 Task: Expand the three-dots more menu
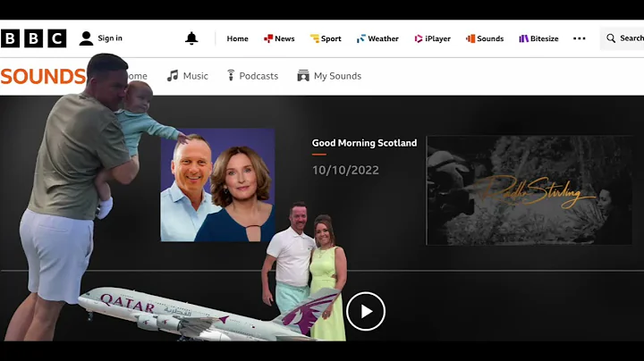point(579,38)
